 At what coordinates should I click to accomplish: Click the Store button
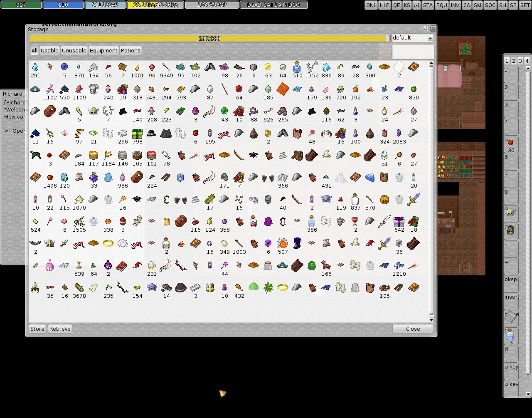[37, 329]
